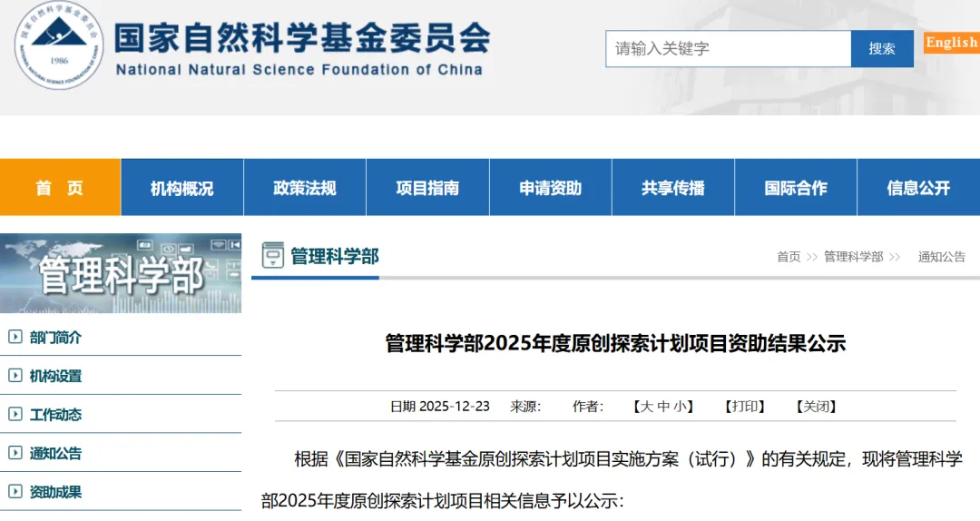Image resolution: width=980 pixels, height=521 pixels.
Task: Click the arrow icon beside 资助成果
Action: (x=15, y=492)
